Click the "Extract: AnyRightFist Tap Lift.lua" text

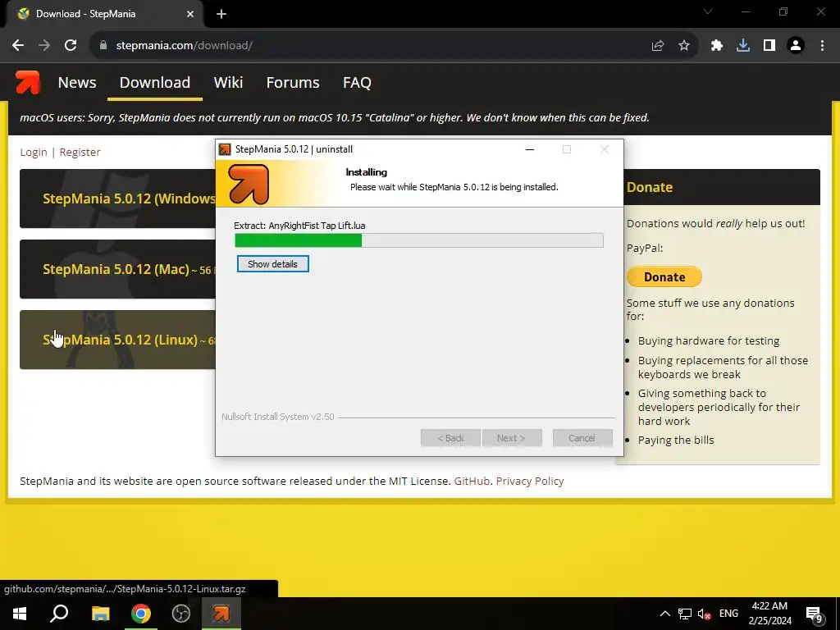coord(299,226)
